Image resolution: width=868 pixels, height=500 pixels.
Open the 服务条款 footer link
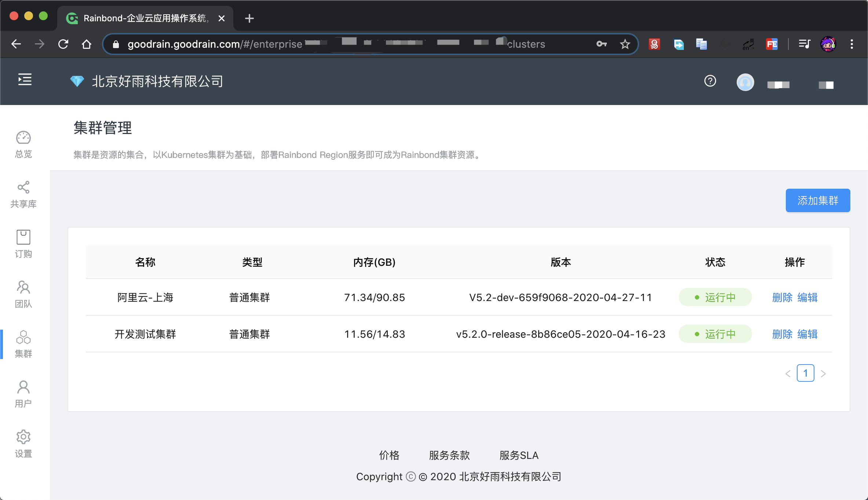tap(449, 455)
